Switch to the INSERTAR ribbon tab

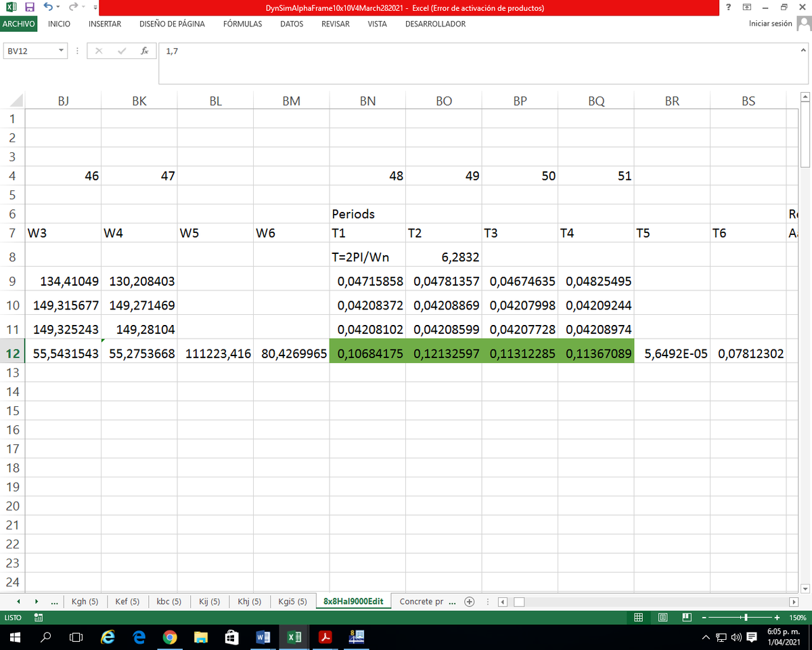[x=105, y=24]
